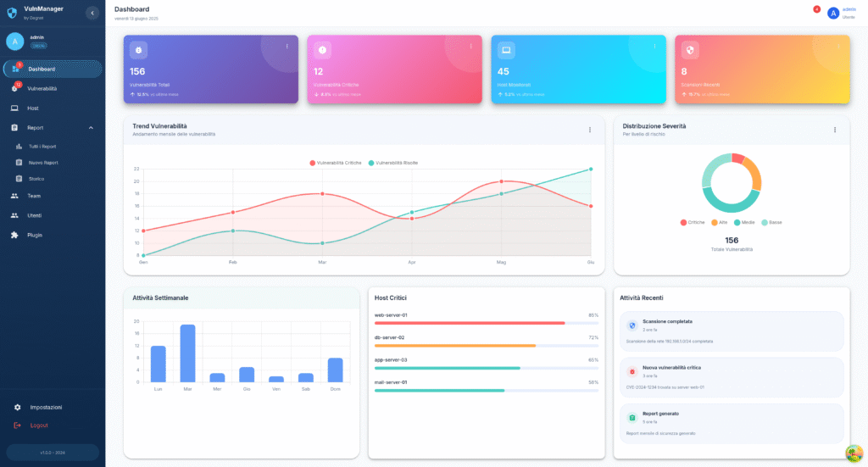Open options menu on Vulnerabilità Critiche card

pyautogui.click(x=470, y=47)
